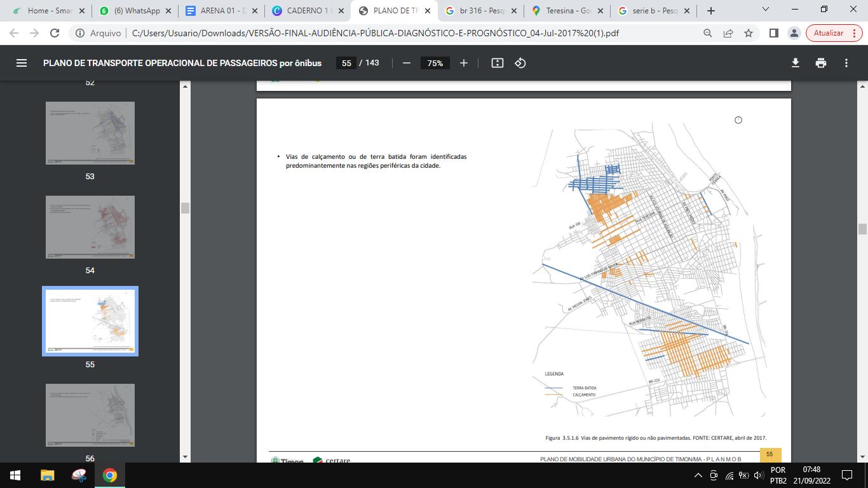Click the zoom in plus button
868x488 pixels.
[x=464, y=63]
